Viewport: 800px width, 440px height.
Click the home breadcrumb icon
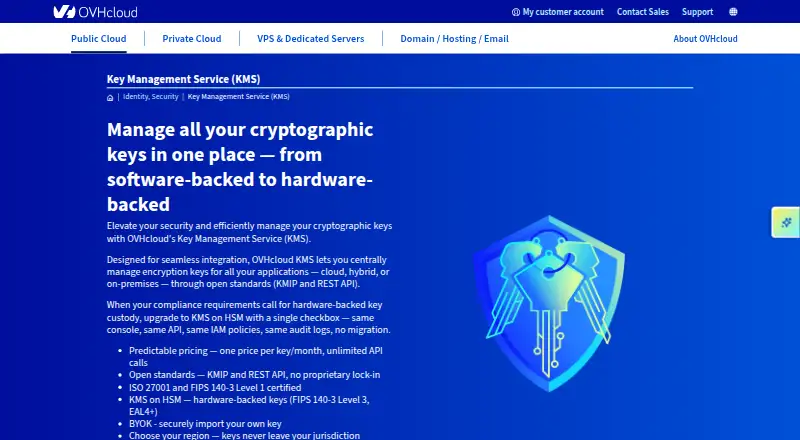pyautogui.click(x=110, y=97)
